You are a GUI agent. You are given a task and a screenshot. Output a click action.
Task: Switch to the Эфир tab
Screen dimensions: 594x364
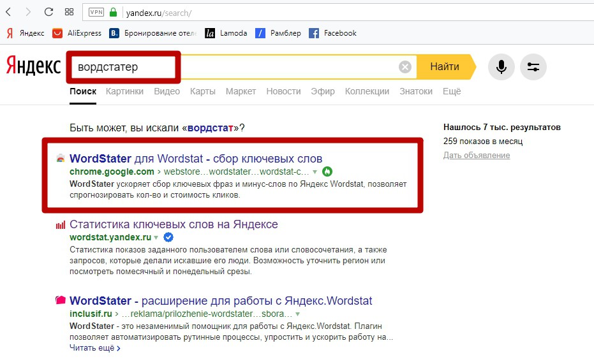coord(323,92)
